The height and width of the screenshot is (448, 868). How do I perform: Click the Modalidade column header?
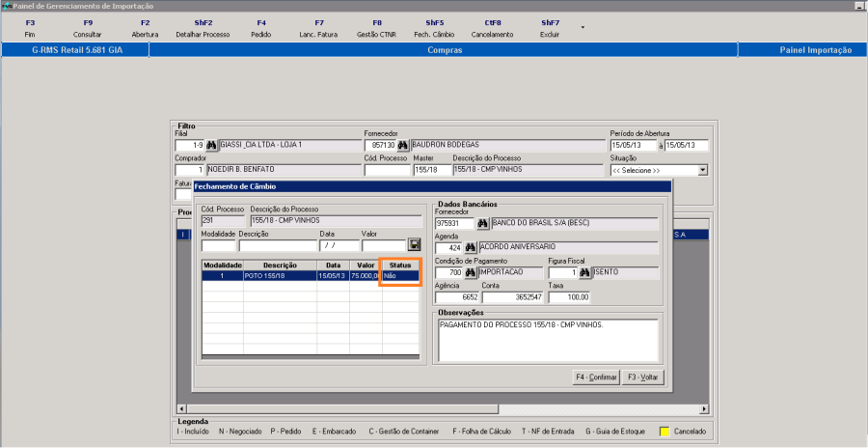tap(223, 266)
